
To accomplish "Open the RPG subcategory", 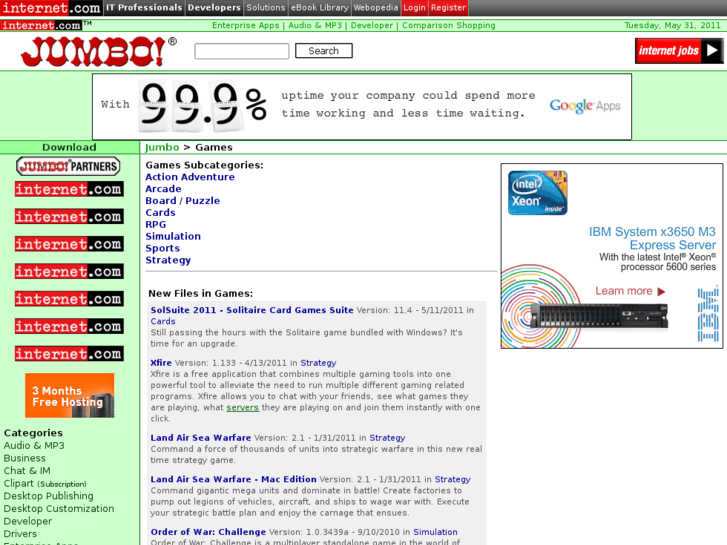I will [x=156, y=224].
